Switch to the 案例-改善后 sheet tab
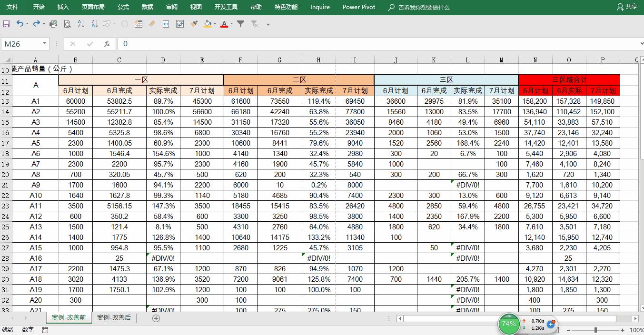 [114, 318]
